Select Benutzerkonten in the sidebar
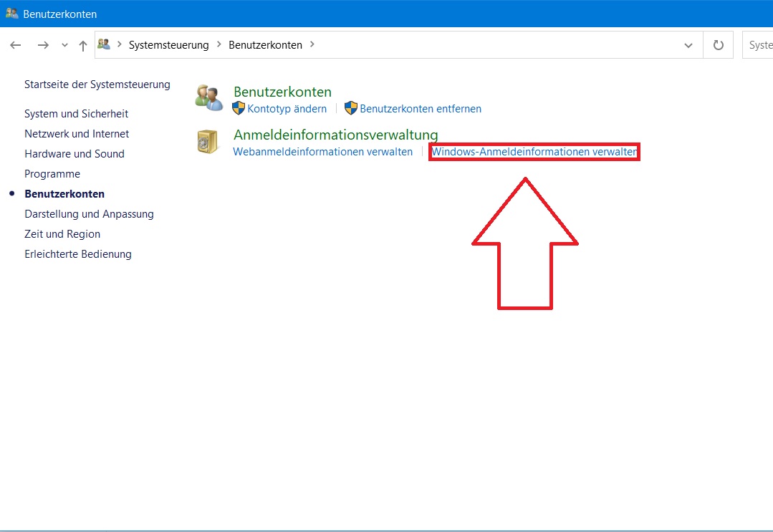 coord(64,194)
